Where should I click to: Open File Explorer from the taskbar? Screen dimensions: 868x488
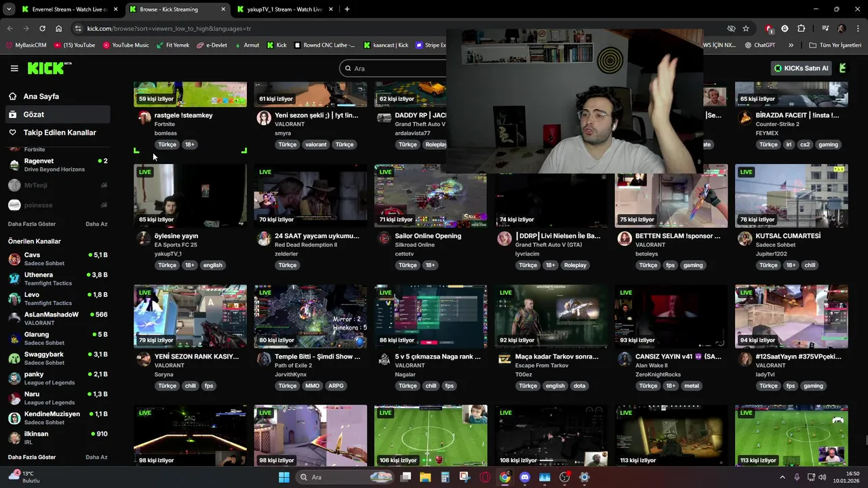click(x=425, y=477)
